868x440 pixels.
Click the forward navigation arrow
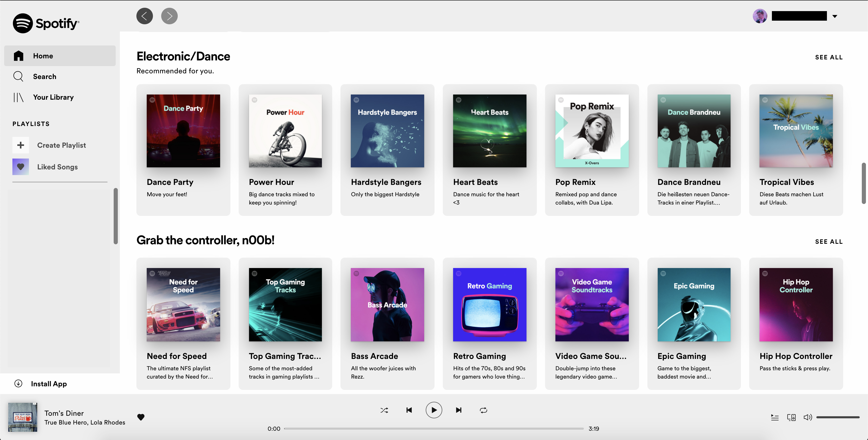click(x=169, y=16)
